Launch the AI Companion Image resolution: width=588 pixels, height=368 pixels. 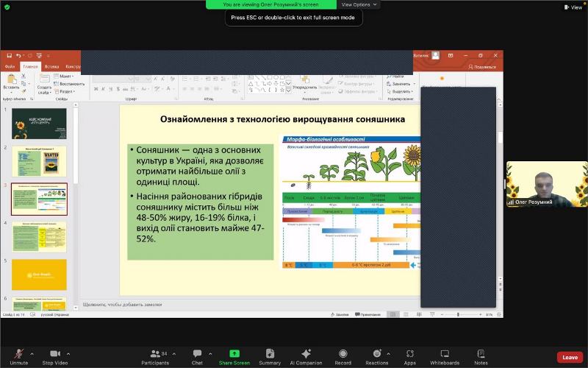pos(306,354)
